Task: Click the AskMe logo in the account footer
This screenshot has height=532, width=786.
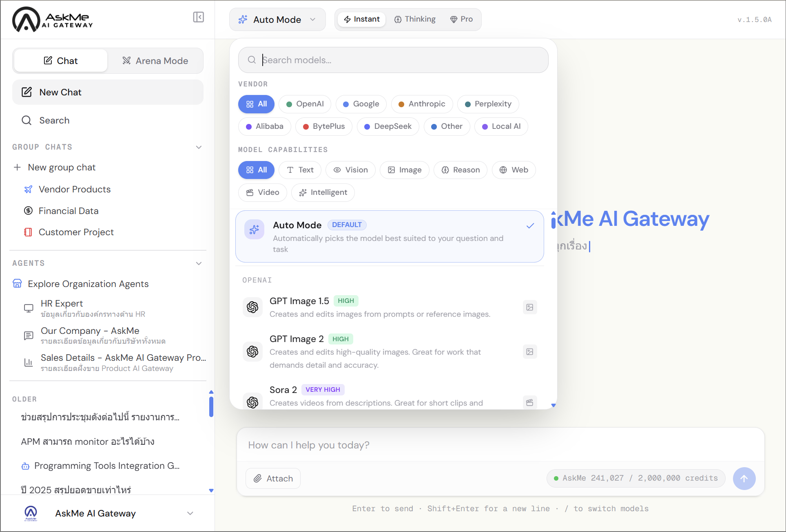Action: (x=31, y=513)
